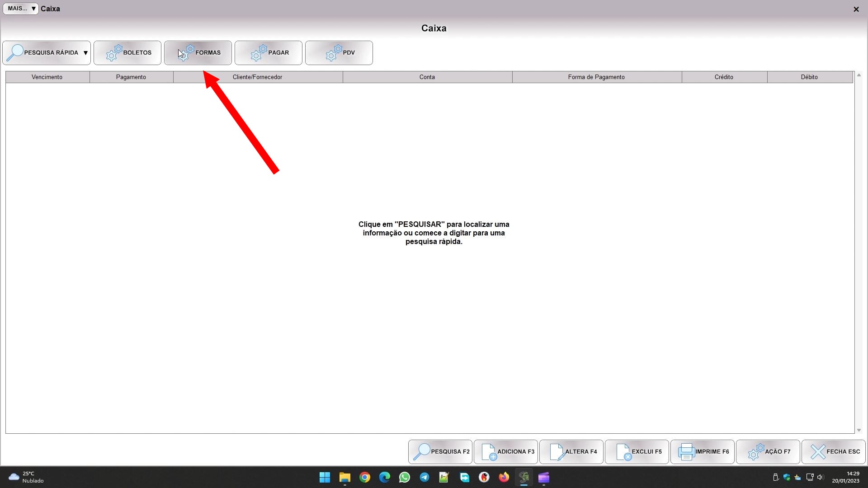Click PESQUISA F2 magnifier button

440,451
